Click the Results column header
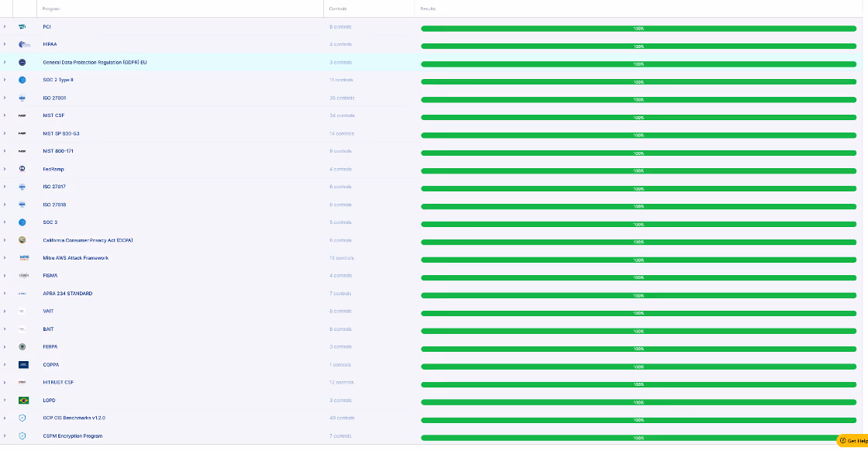Viewport: 868px width, 451px height. tap(428, 9)
